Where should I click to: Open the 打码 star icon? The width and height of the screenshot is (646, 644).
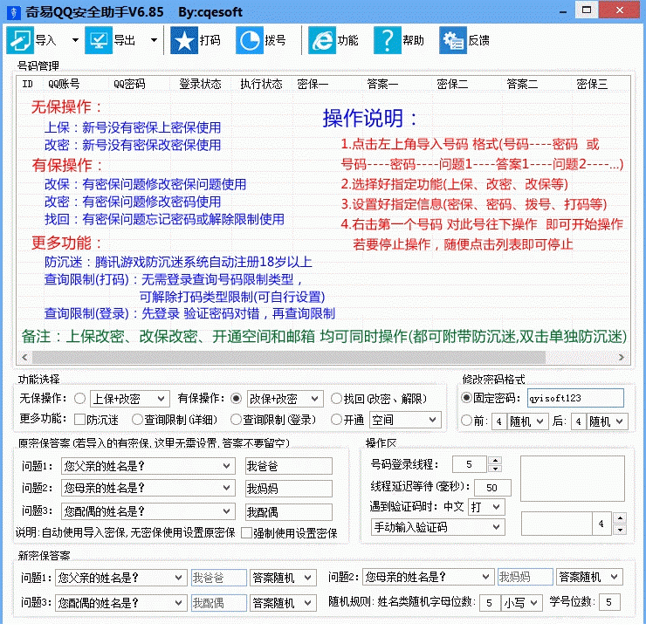click(184, 40)
